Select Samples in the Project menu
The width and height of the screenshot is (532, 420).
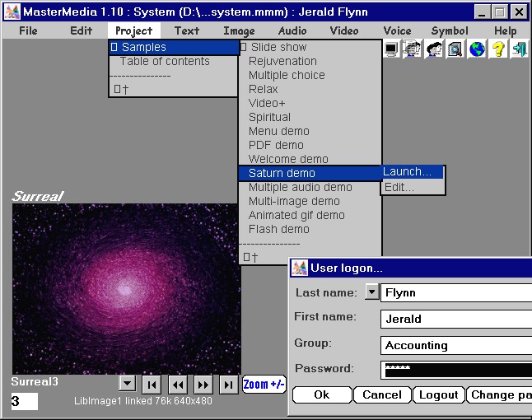pyautogui.click(x=174, y=47)
